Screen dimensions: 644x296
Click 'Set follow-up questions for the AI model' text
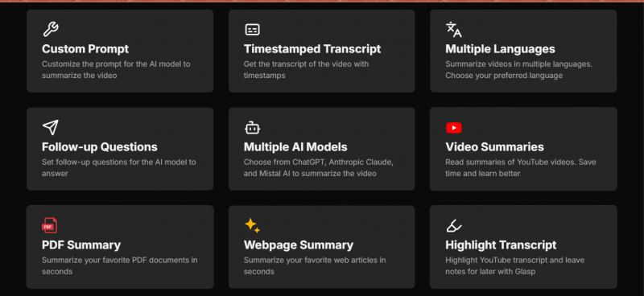[118, 167]
